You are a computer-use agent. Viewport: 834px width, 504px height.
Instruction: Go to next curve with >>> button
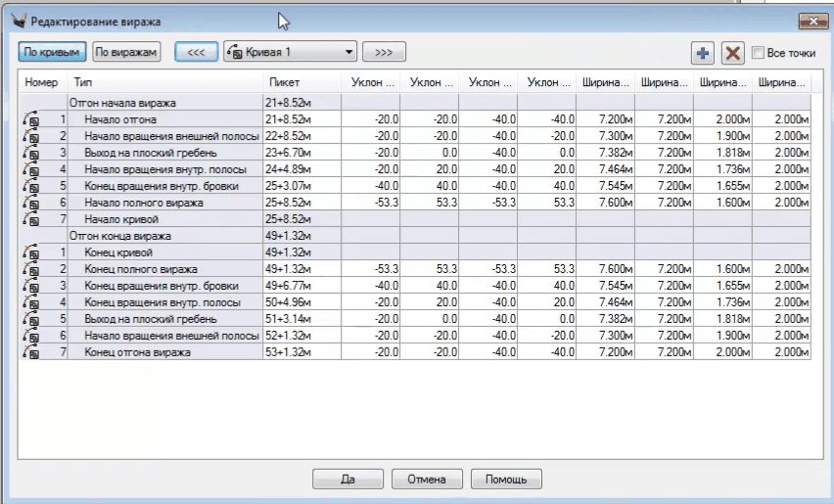[x=384, y=52]
